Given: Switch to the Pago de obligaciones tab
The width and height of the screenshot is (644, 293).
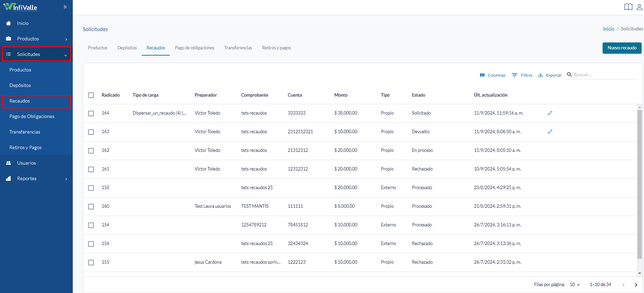Looking at the screenshot, I should 194,48.
